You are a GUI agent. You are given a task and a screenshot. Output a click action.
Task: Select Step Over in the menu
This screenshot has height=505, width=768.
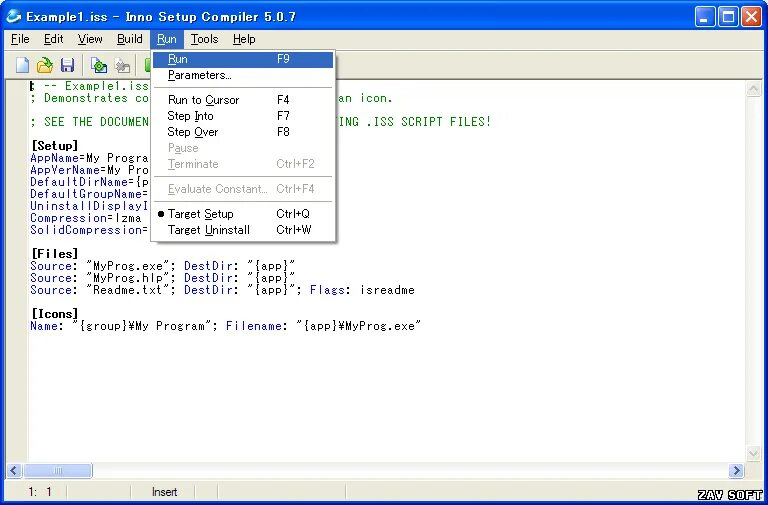point(243,132)
